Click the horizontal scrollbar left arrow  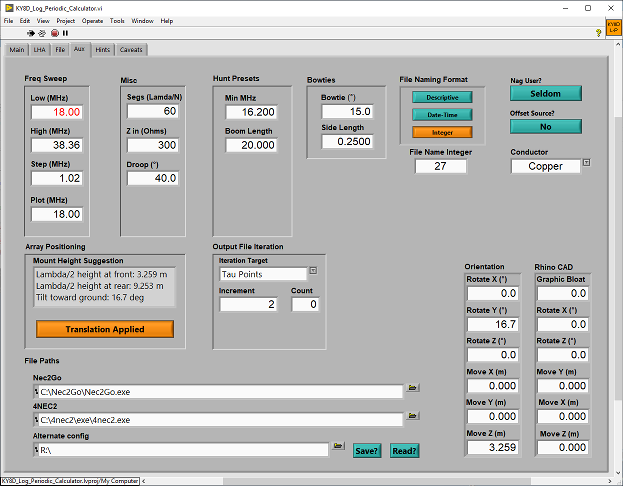(143, 481)
